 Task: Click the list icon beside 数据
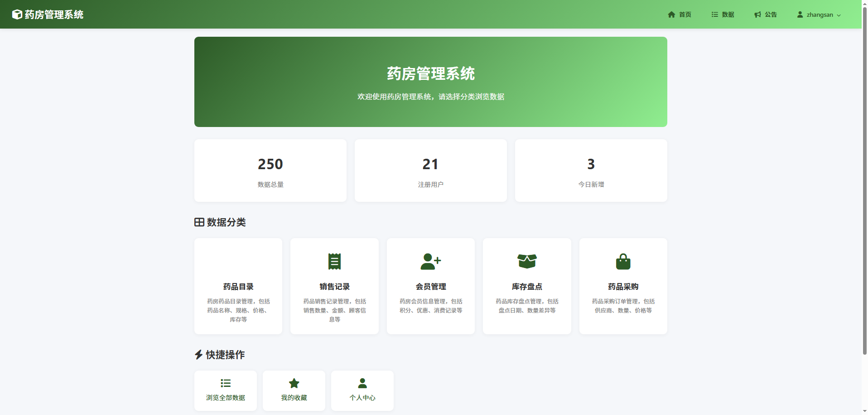click(x=714, y=15)
